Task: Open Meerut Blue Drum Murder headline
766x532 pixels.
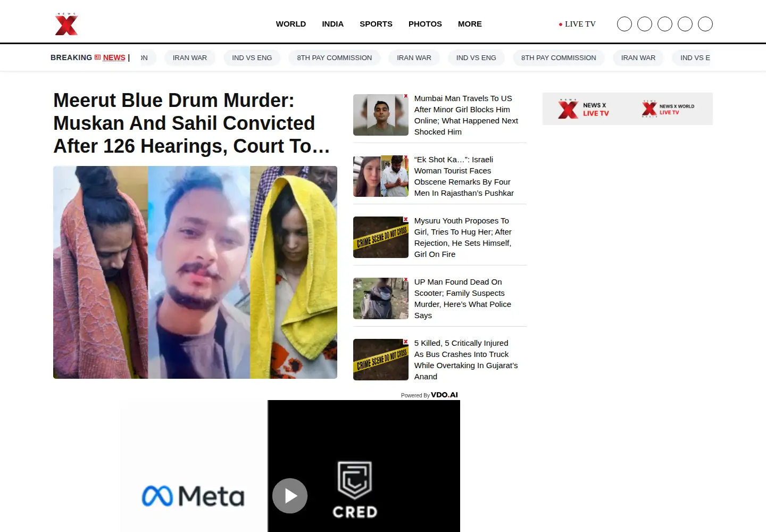Action: click(x=192, y=123)
